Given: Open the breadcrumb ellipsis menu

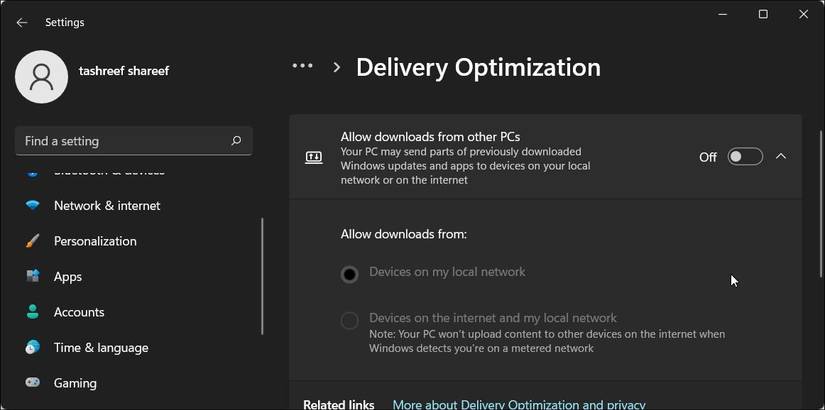Looking at the screenshot, I should tap(302, 66).
